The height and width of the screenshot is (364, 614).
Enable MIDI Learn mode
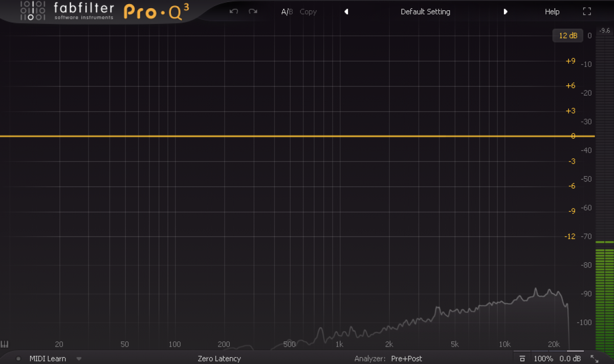tap(48, 359)
